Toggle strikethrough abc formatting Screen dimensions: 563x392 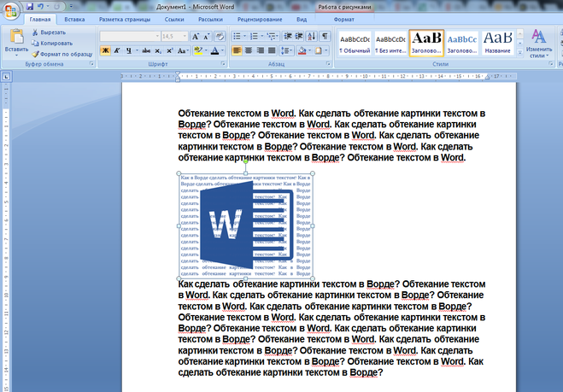[146, 50]
